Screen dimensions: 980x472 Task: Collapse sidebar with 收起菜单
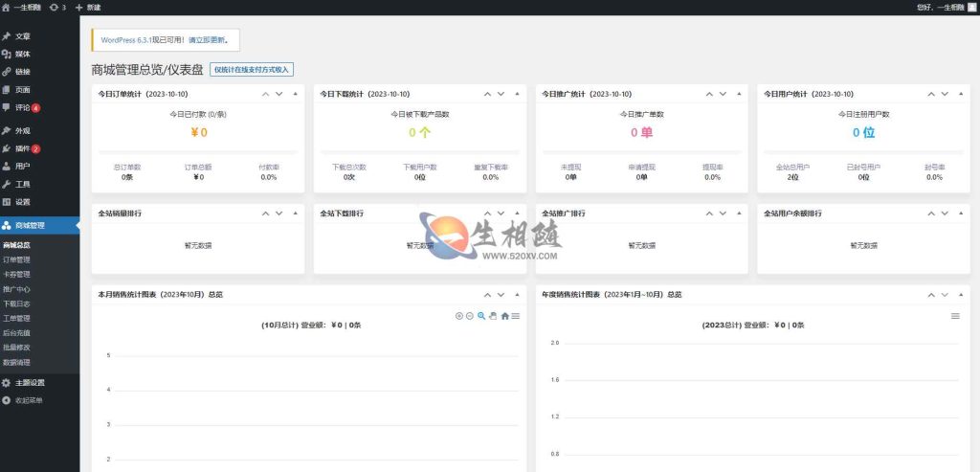(x=39, y=400)
